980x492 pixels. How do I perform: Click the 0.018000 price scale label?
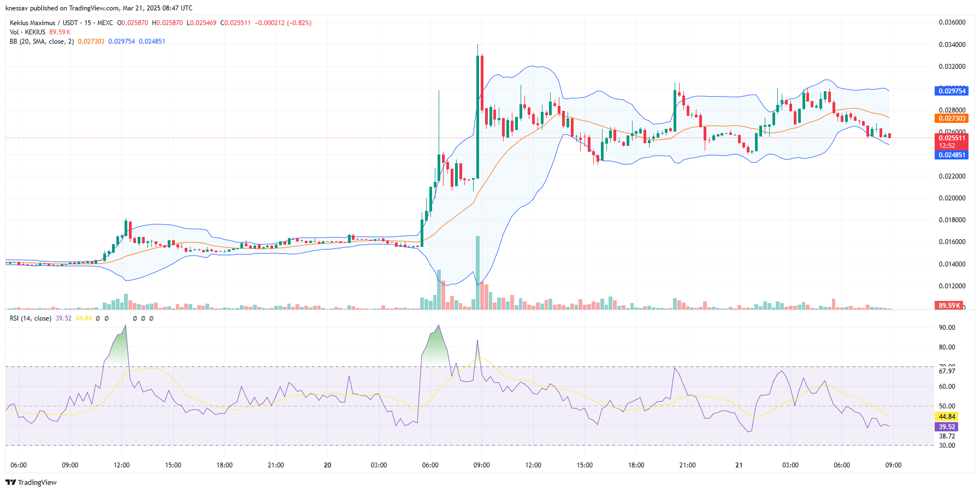click(x=952, y=220)
